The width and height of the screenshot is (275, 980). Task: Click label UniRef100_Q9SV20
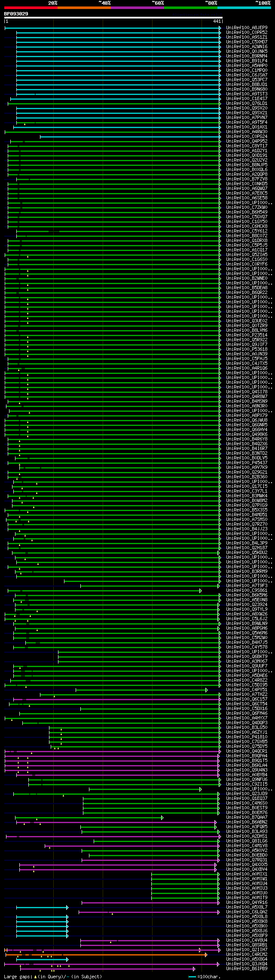pos(247,108)
